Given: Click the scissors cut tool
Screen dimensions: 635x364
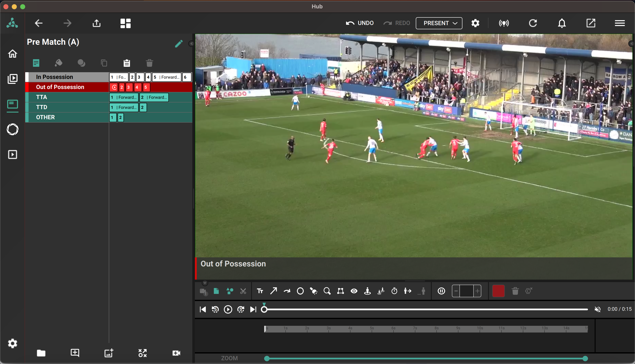Looking at the screenshot, I should click(x=243, y=291).
